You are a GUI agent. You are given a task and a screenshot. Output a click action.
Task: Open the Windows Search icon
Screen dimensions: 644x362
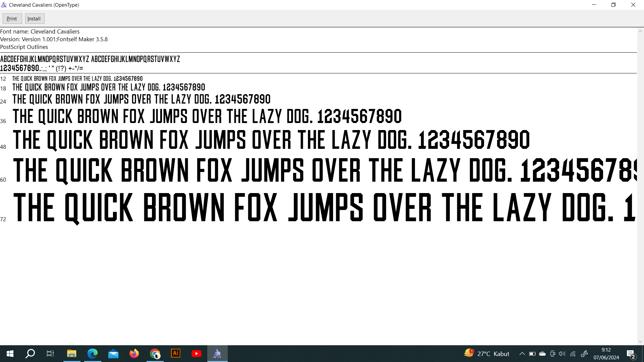30,354
